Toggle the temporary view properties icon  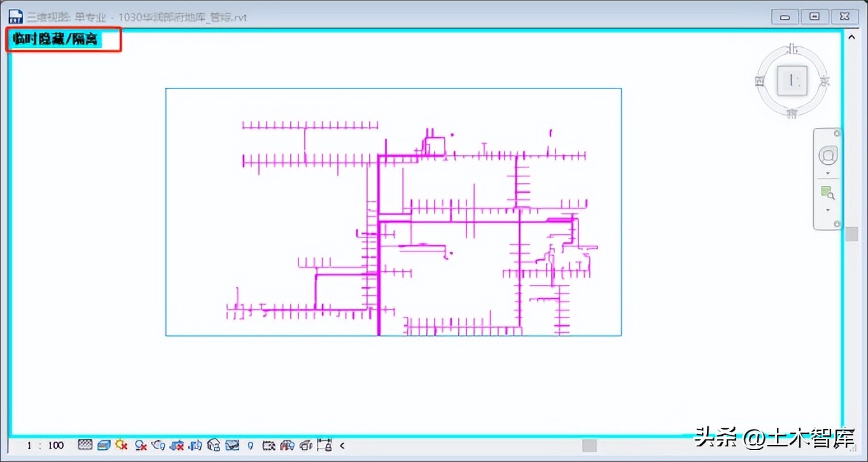tap(268, 445)
